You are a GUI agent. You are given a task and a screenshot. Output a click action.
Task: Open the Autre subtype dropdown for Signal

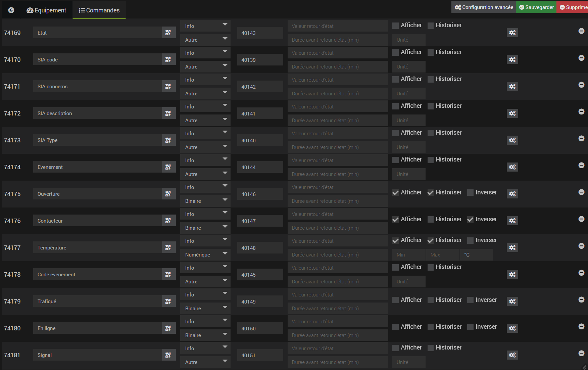205,362
